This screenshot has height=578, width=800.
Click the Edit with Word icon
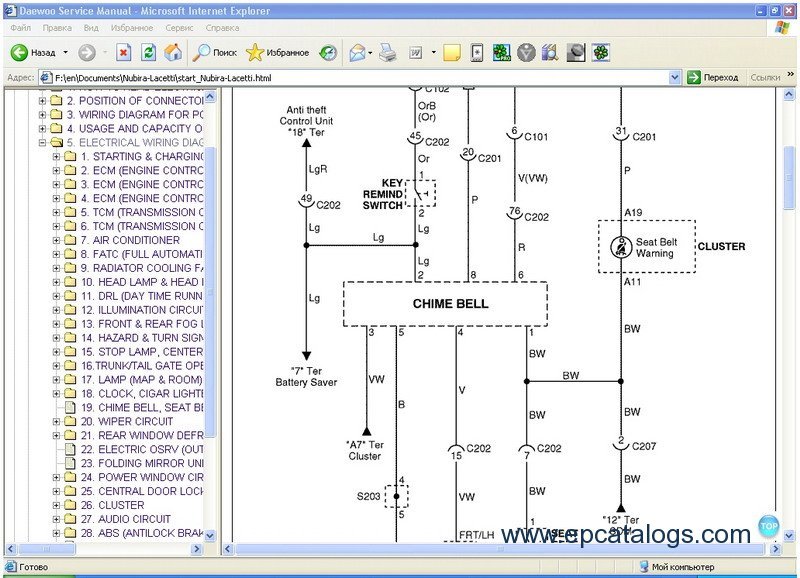pyautogui.click(x=416, y=52)
